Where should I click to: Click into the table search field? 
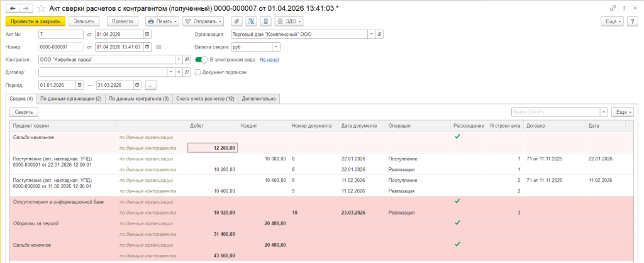555,111
